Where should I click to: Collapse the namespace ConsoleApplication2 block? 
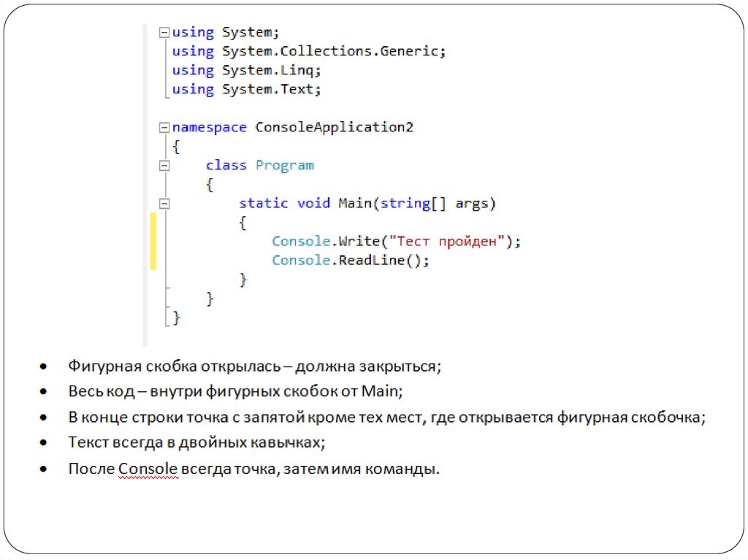point(164,128)
